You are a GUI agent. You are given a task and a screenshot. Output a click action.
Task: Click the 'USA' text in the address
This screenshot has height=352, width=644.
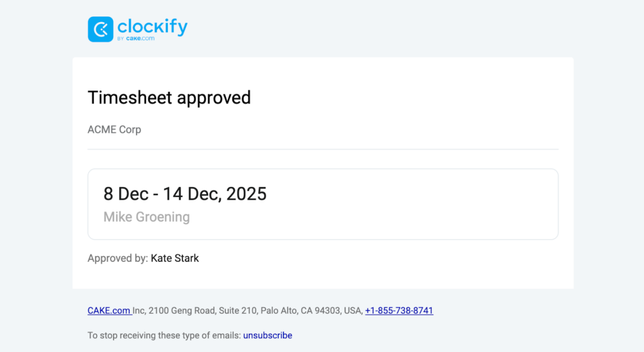coord(353,310)
